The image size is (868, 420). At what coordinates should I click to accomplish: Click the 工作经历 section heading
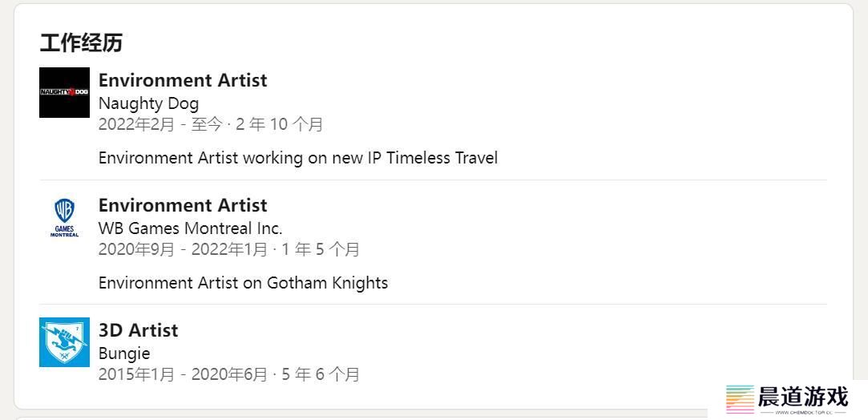(x=81, y=42)
